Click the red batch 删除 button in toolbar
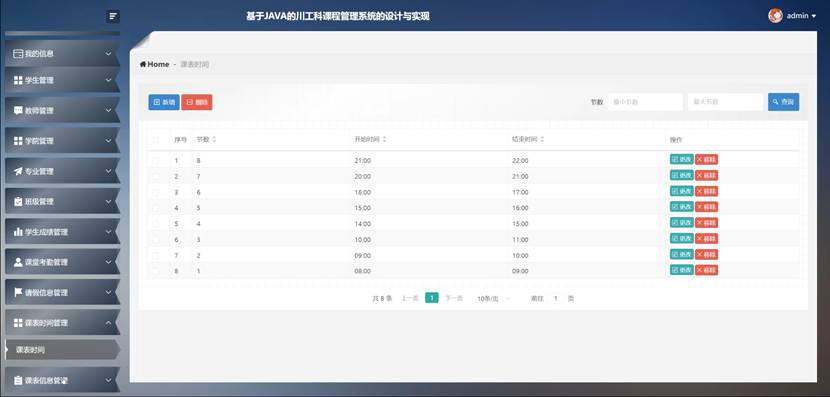 197,102
